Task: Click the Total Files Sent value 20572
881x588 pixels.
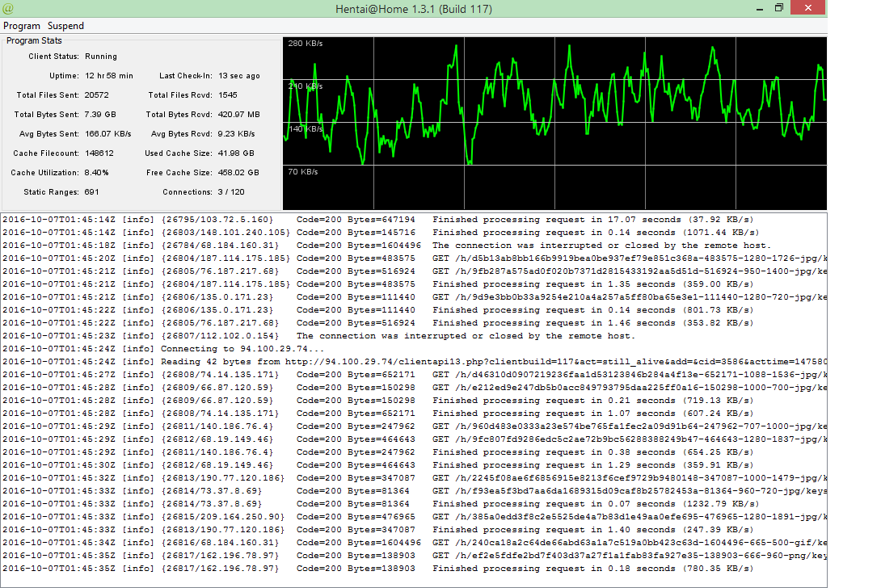Action: pos(97,95)
